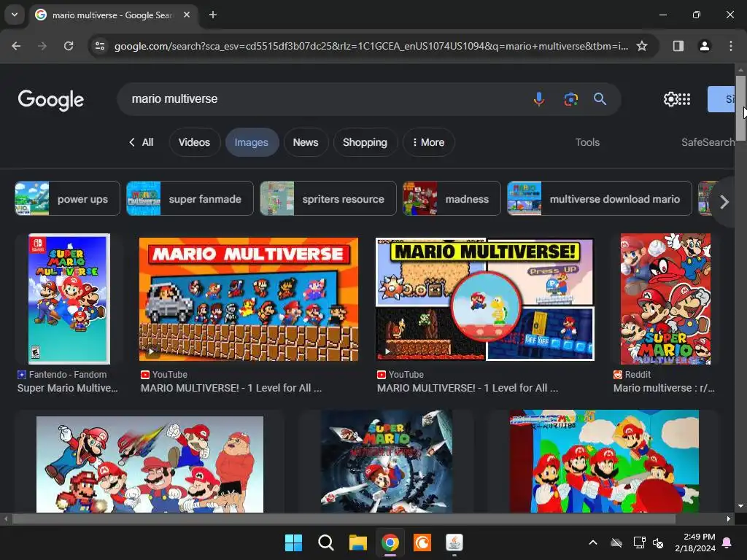
Task: Select the Images tab
Action: pyautogui.click(x=252, y=142)
